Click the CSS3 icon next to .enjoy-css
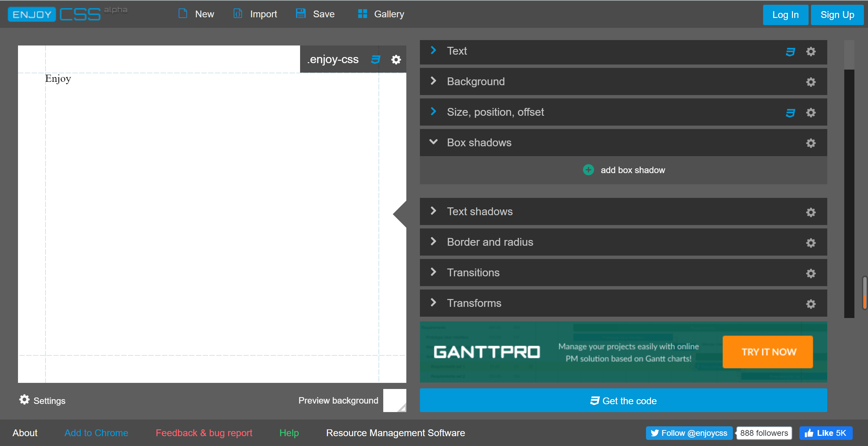868x446 pixels. point(375,60)
